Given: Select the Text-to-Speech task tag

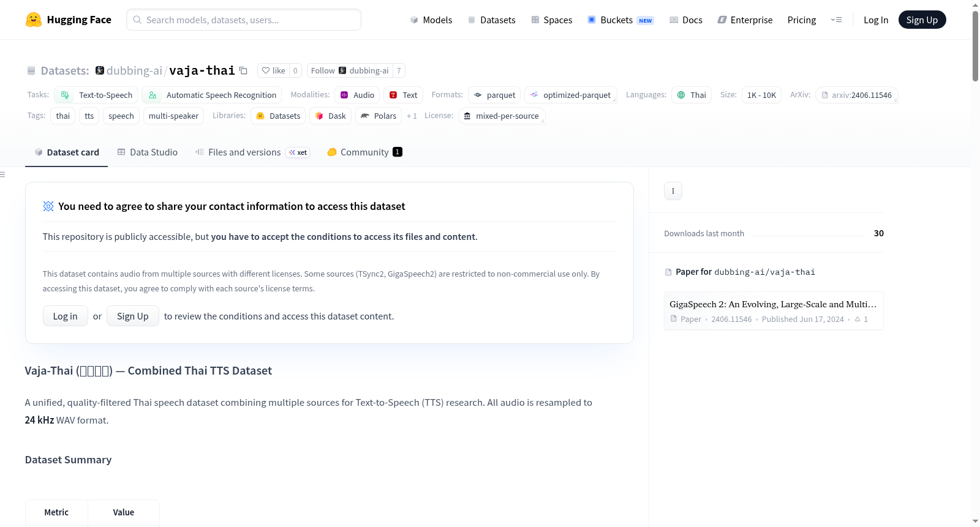Looking at the screenshot, I should (x=96, y=95).
